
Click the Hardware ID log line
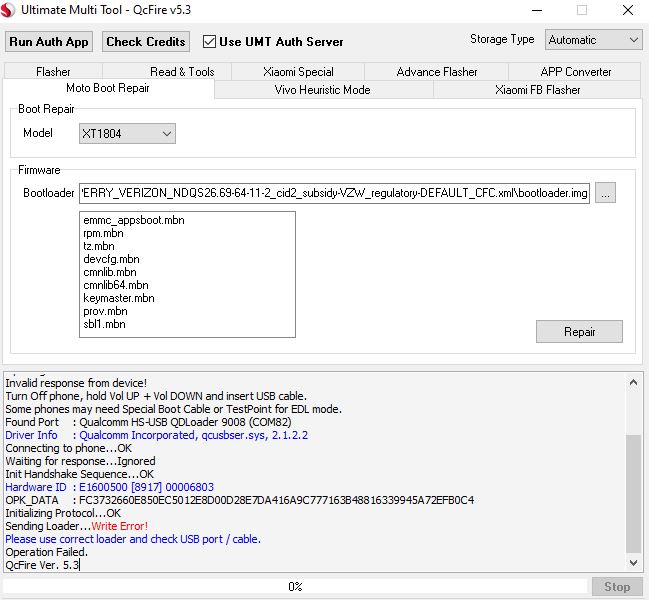tap(109, 487)
